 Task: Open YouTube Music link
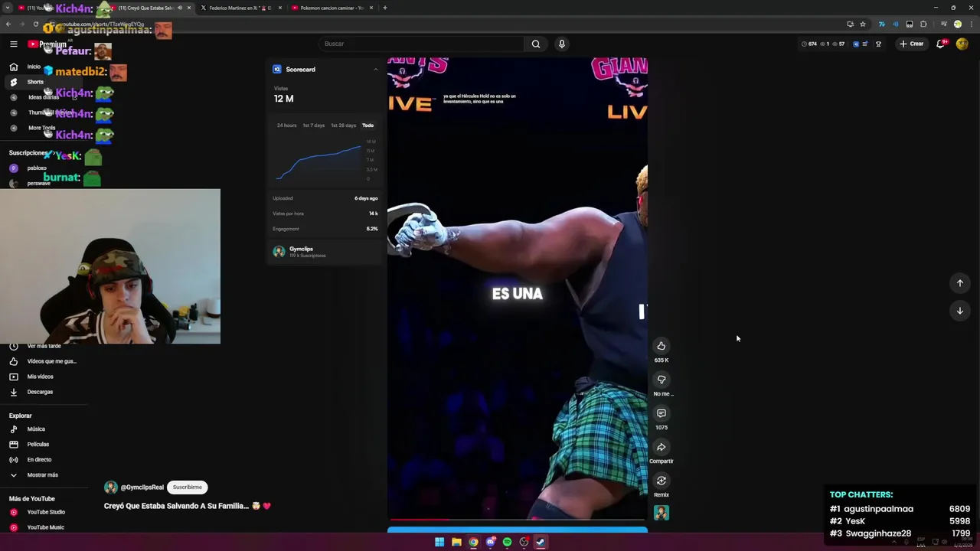pyautogui.click(x=45, y=527)
